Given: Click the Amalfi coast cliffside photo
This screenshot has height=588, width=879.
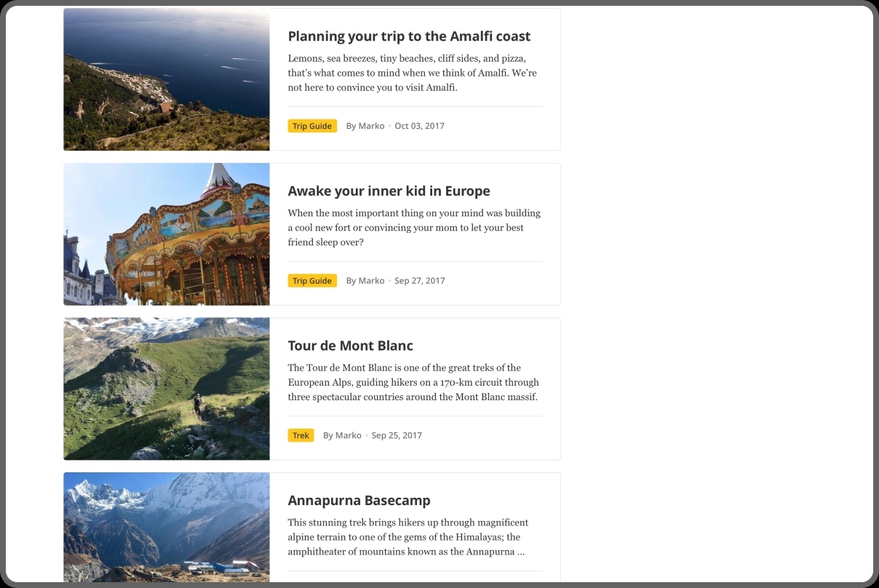Looking at the screenshot, I should (x=167, y=79).
